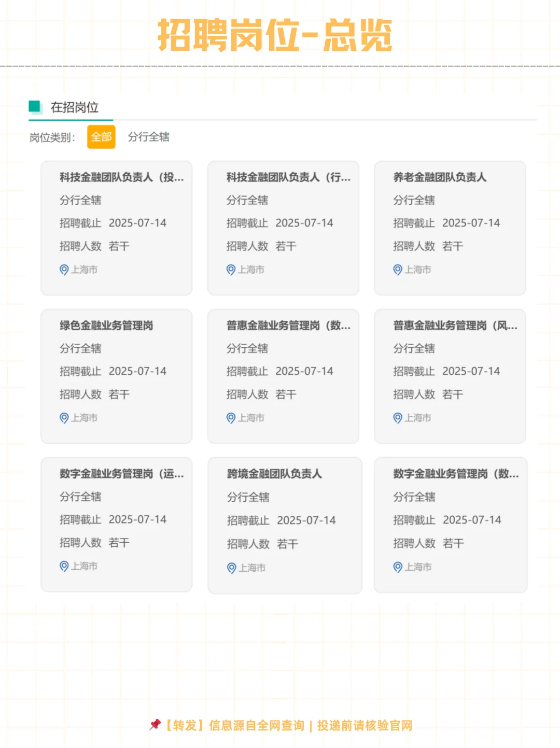Click the pushpin icon before 【转发】

(x=155, y=725)
